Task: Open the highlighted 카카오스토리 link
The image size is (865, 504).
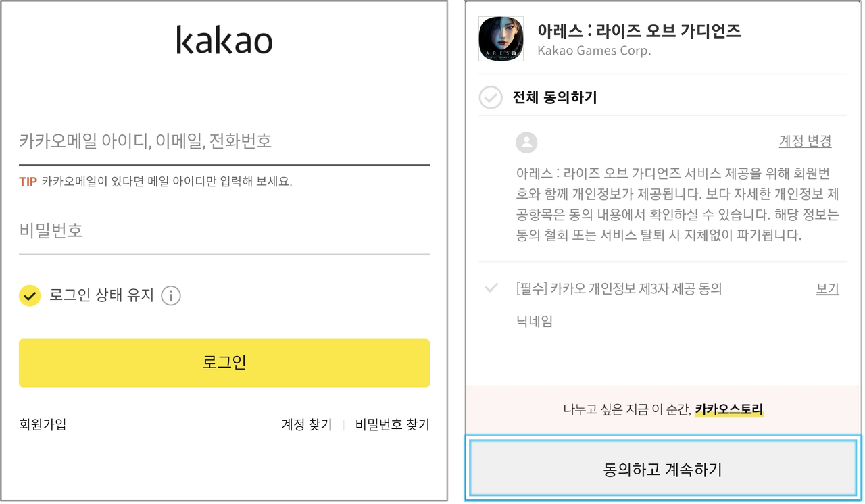Action: (728, 409)
